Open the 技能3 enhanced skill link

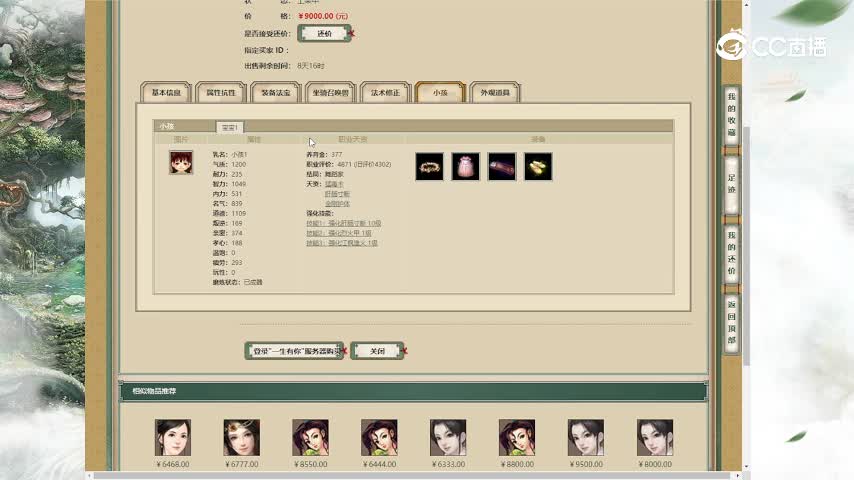tap(341, 243)
